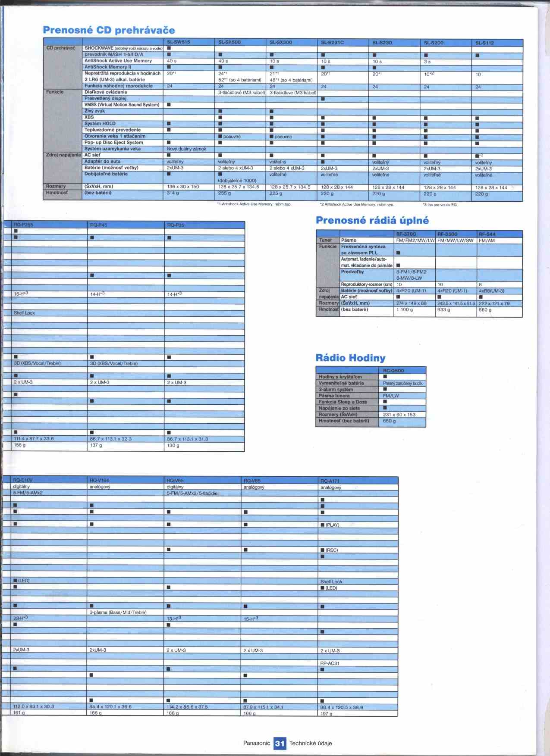Select the RC-Q500 column header
This screenshot has height=756, width=550.
pyautogui.click(x=393, y=370)
